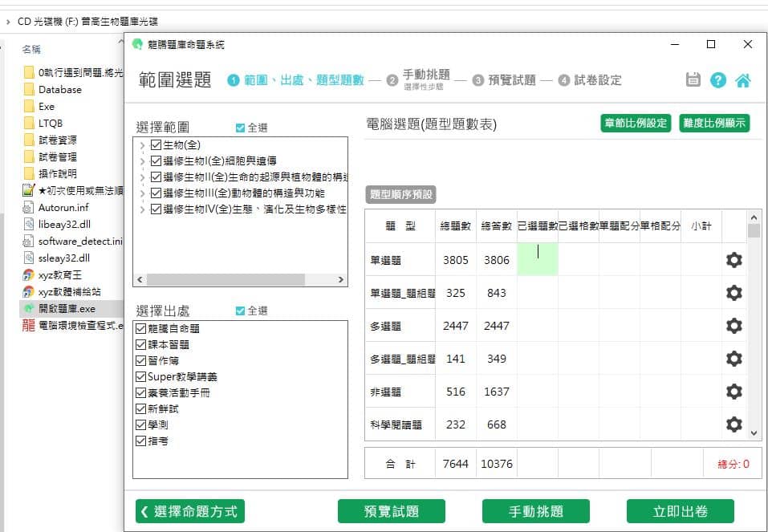The image size is (768, 532).
Task: Uncheck 習作簿 source checkbox
Action: point(141,361)
